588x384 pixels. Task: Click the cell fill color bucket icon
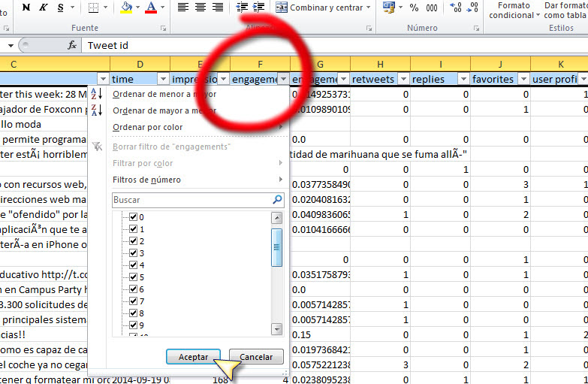coord(125,8)
